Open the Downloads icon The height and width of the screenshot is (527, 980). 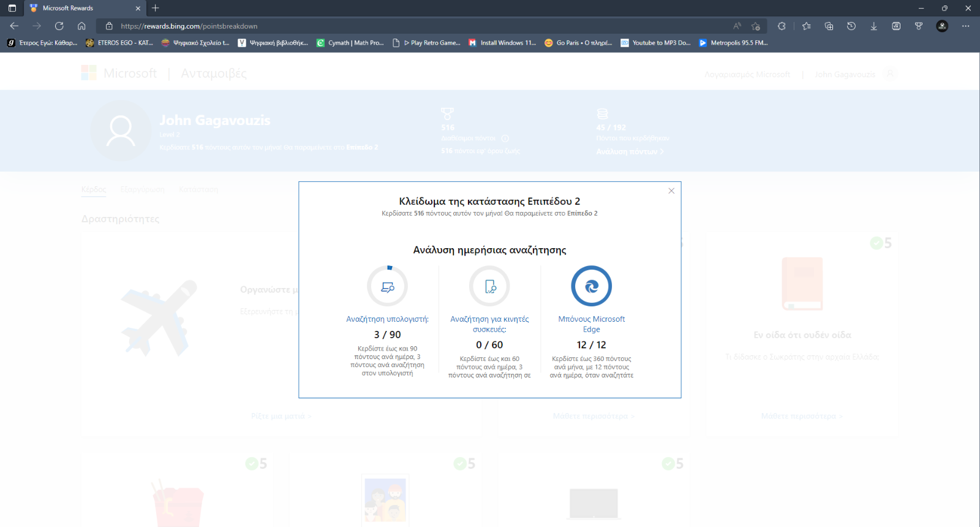(874, 26)
